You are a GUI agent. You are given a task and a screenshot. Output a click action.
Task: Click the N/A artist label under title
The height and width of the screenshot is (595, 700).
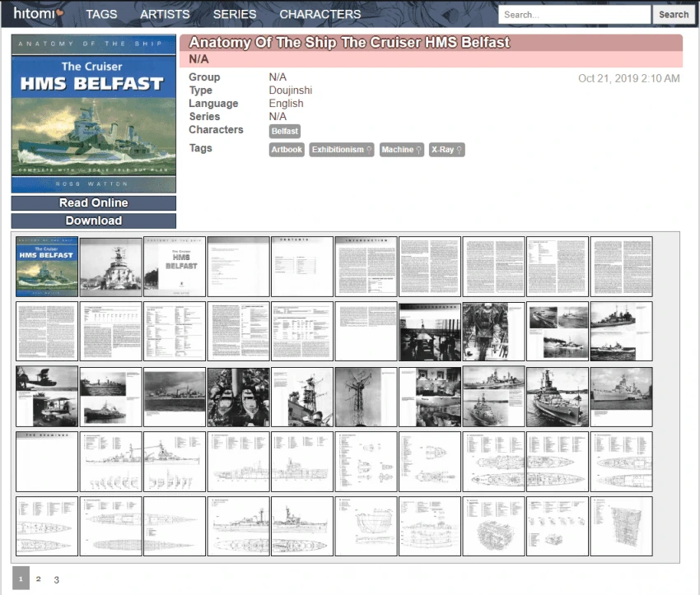(x=198, y=59)
